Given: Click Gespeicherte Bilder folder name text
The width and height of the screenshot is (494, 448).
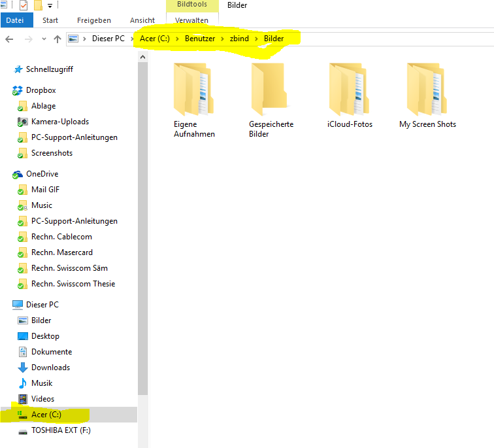Looking at the screenshot, I should click(271, 129).
